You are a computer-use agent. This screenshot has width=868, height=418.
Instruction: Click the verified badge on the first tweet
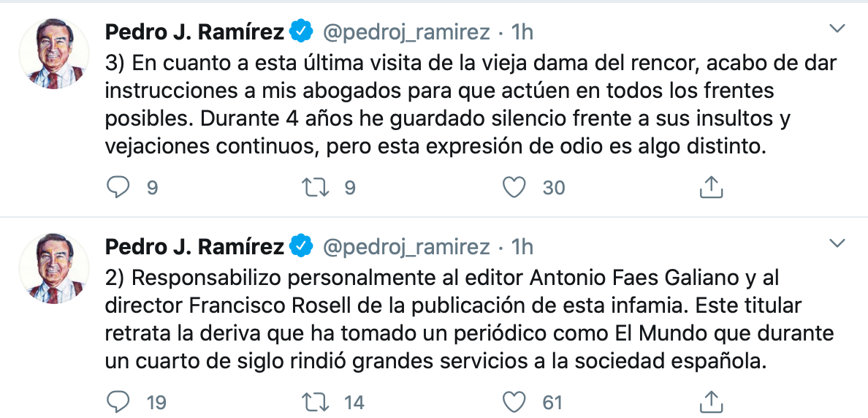click(x=301, y=31)
